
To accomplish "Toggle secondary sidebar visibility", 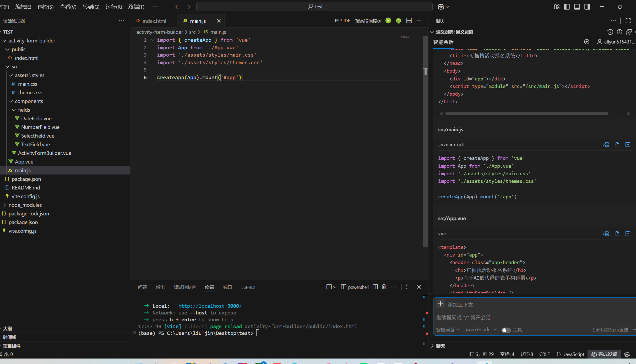I will [x=587, y=7].
